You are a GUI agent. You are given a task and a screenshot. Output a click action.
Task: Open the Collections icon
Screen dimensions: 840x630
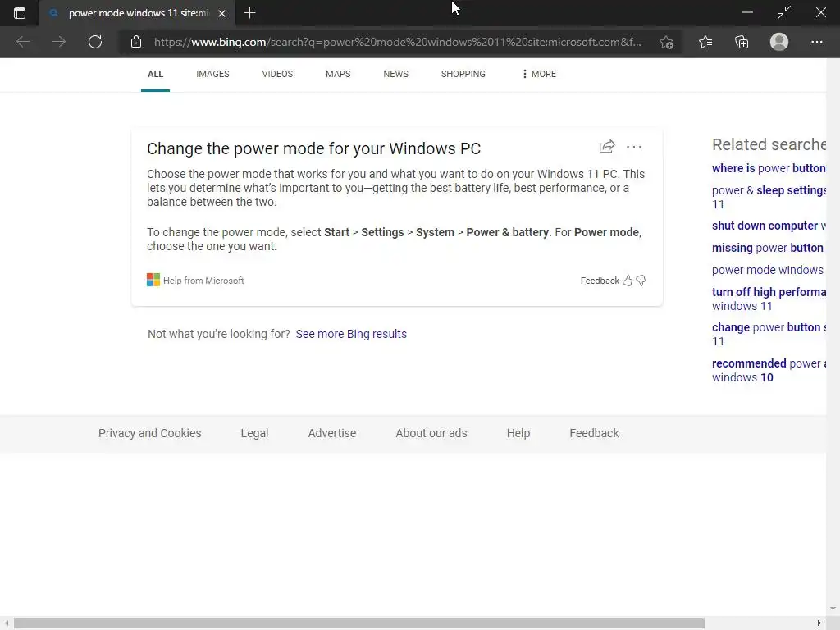click(742, 42)
